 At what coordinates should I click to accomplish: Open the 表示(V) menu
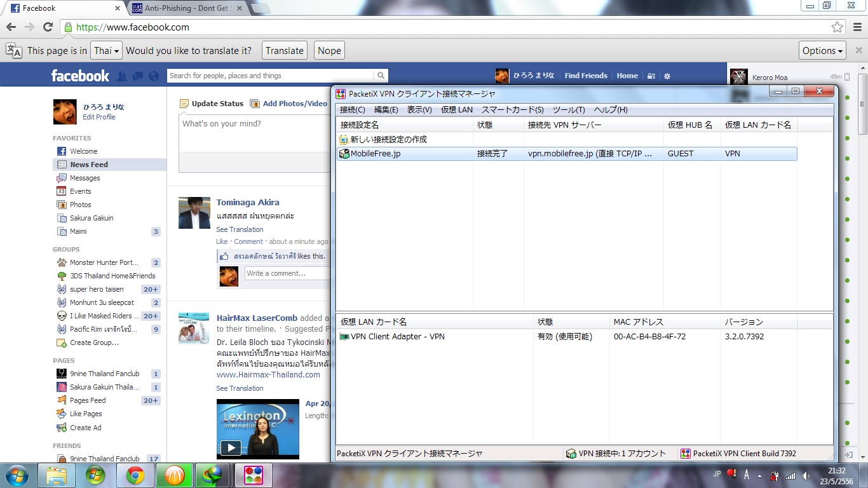coord(419,110)
